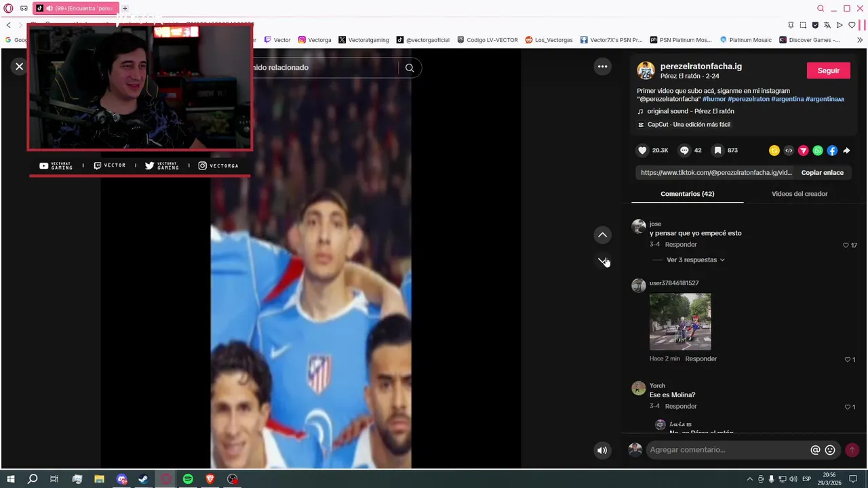Open jose's commenter avatar
The height and width of the screenshot is (488, 868).
[x=639, y=226]
